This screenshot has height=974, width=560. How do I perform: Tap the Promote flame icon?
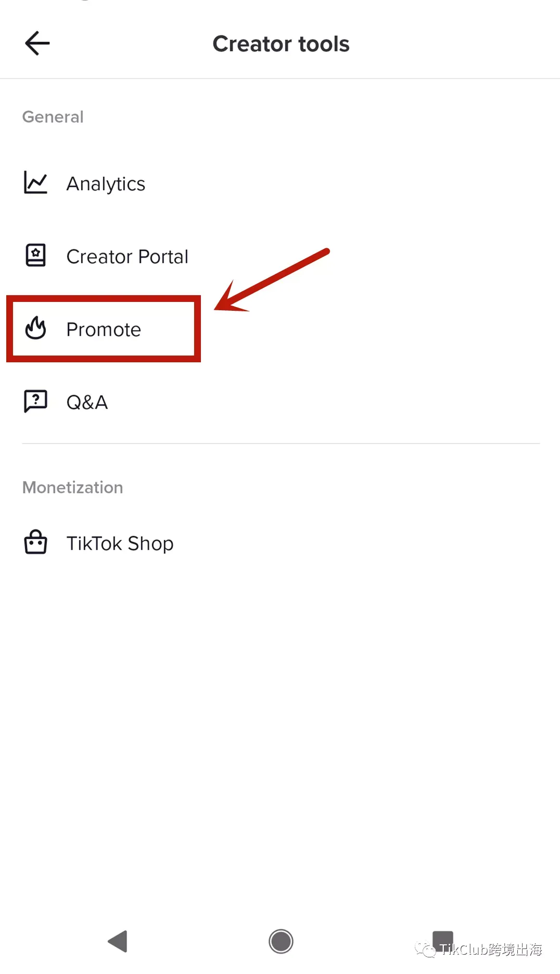[x=35, y=328]
